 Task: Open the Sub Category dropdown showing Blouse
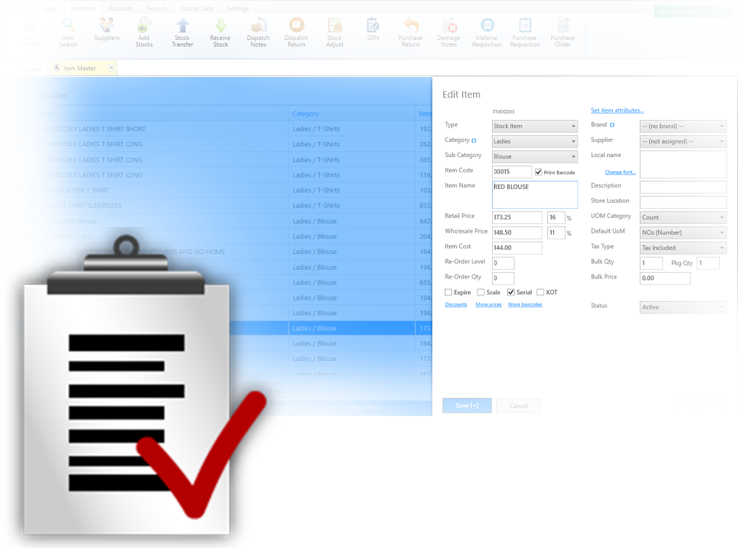(x=535, y=156)
